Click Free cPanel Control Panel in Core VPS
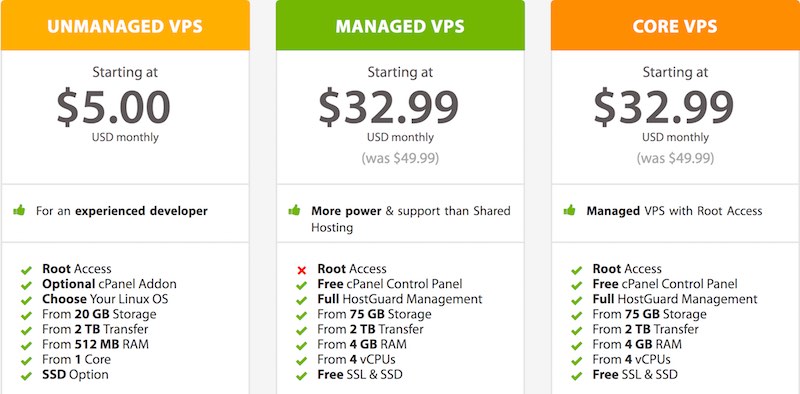This screenshot has height=394, width=800. [665, 284]
